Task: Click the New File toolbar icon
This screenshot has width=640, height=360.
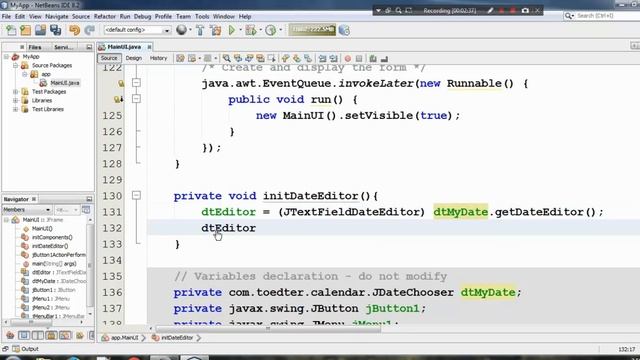Action: tap(11, 30)
